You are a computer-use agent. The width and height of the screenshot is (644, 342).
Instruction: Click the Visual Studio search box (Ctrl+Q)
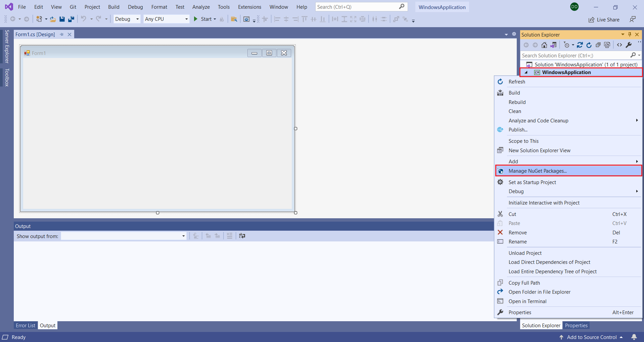point(361,7)
